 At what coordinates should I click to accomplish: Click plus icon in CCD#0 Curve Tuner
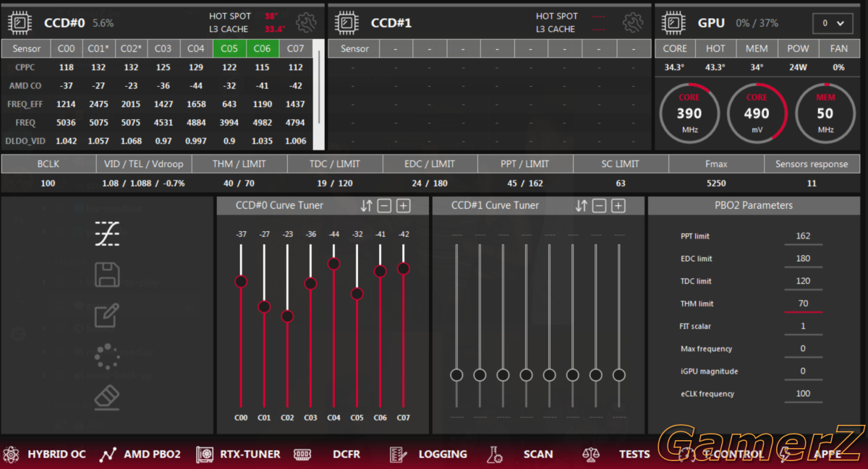(404, 206)
